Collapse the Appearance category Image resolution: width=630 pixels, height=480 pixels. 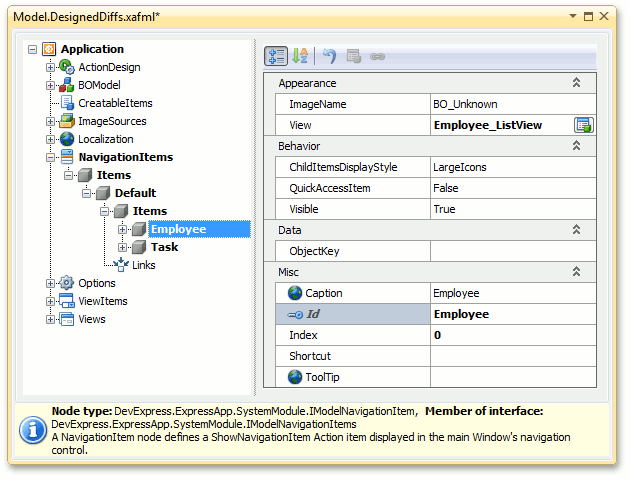576,83
